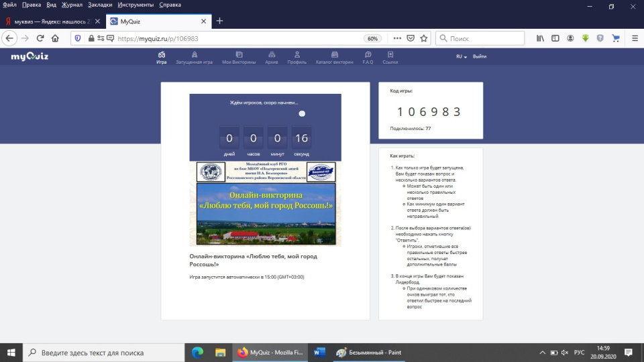
Task: Open the Файл menu
Action: tap(9, 5)
